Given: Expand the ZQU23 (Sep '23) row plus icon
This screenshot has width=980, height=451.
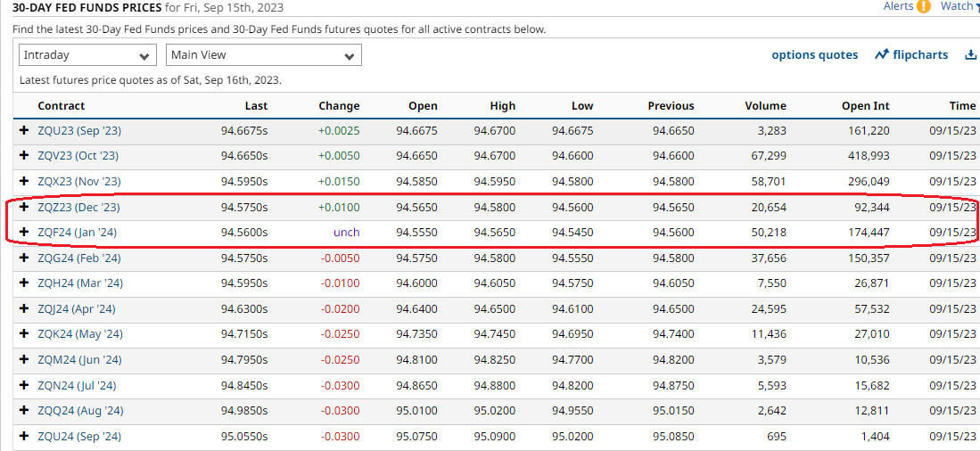Looking at the screenshot, I should pyautogui.click(x=24, y=131).
